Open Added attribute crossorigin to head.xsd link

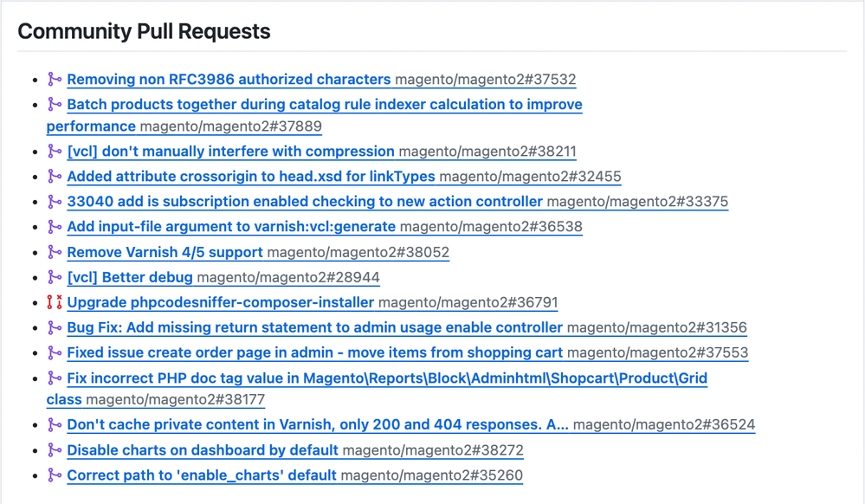pos(251,177)
